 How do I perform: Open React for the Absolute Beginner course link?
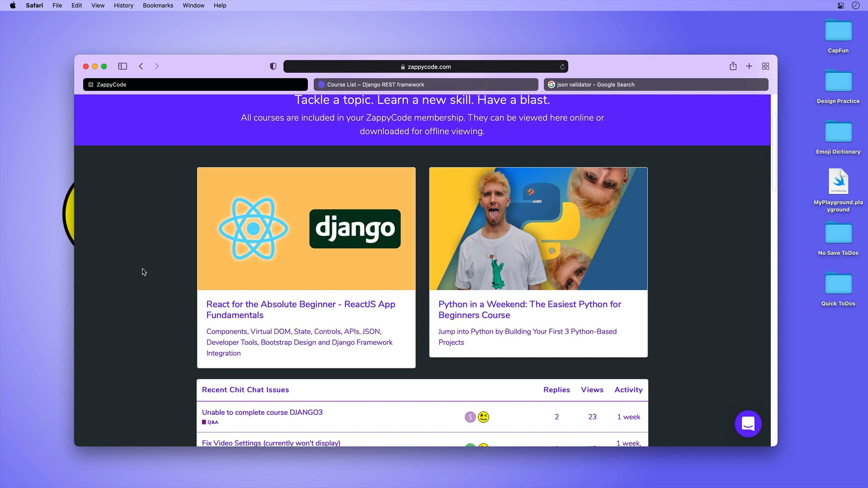coord(301,310)
